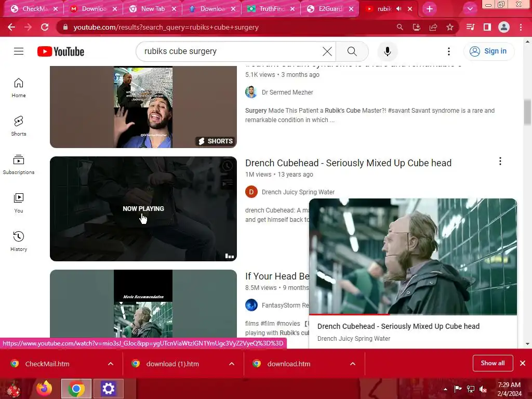Open Dr Sermed Mezher channel
The image size is (532, 399).
287,92
